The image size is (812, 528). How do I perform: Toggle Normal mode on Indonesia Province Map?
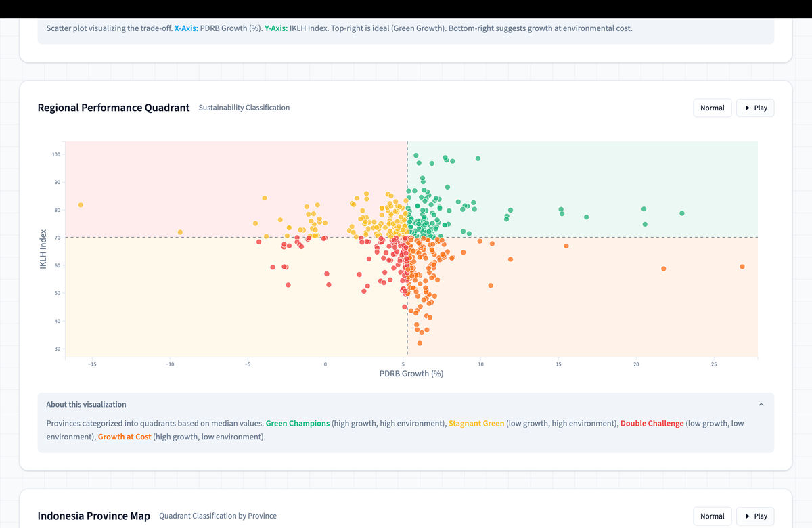tap(712, 516)
